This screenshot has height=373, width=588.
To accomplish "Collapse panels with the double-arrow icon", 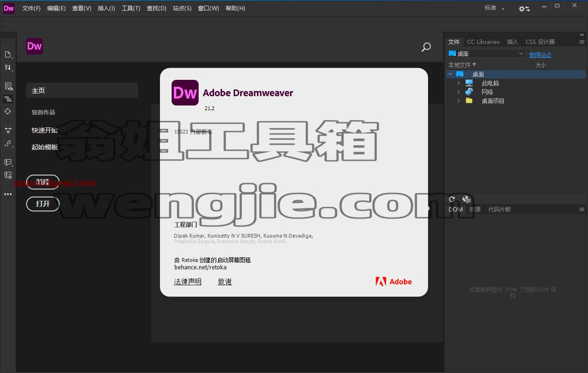I will [x=582, y=35].
